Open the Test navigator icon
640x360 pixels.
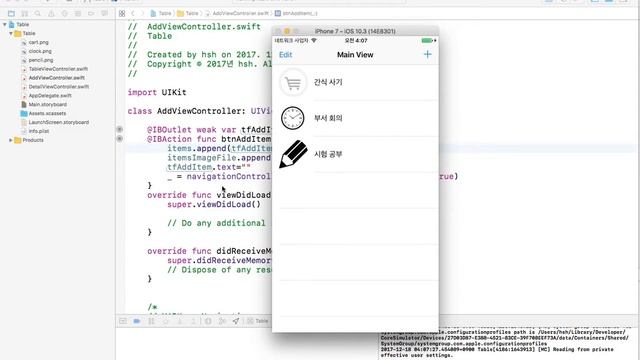point(64,13)
